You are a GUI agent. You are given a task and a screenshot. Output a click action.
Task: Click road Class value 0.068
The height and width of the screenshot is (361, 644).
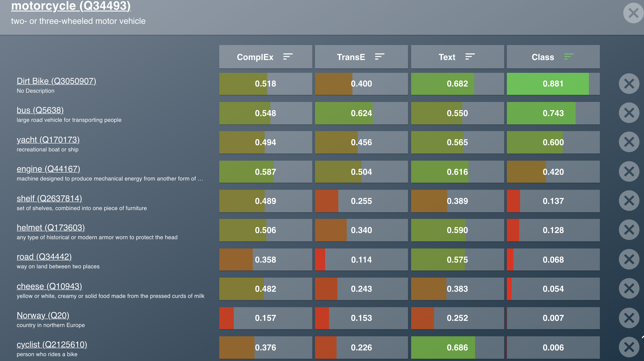coord(553,260)
